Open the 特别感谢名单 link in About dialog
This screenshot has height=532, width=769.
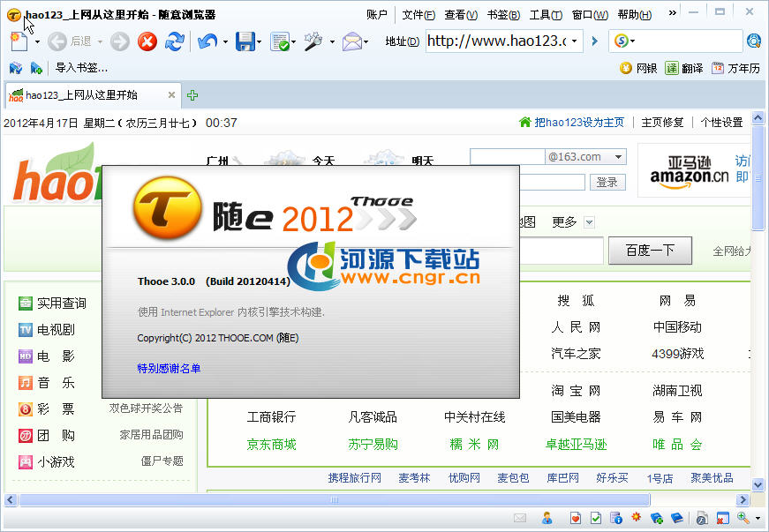169,368
